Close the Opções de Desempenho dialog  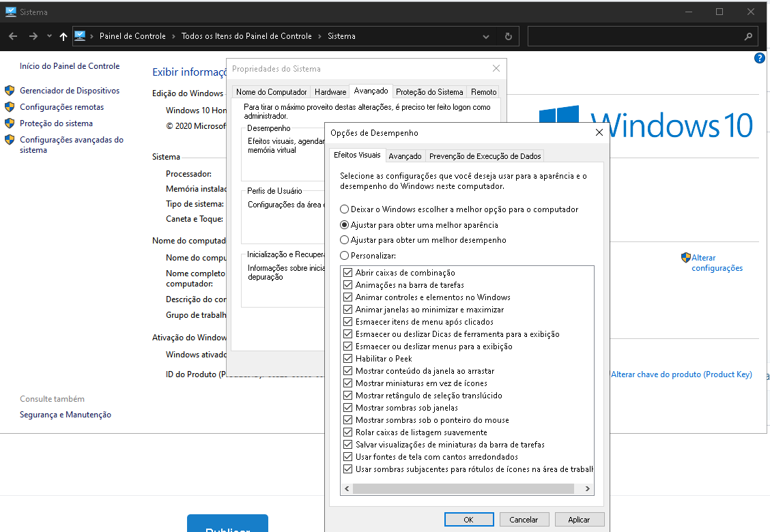pos(599,132)
